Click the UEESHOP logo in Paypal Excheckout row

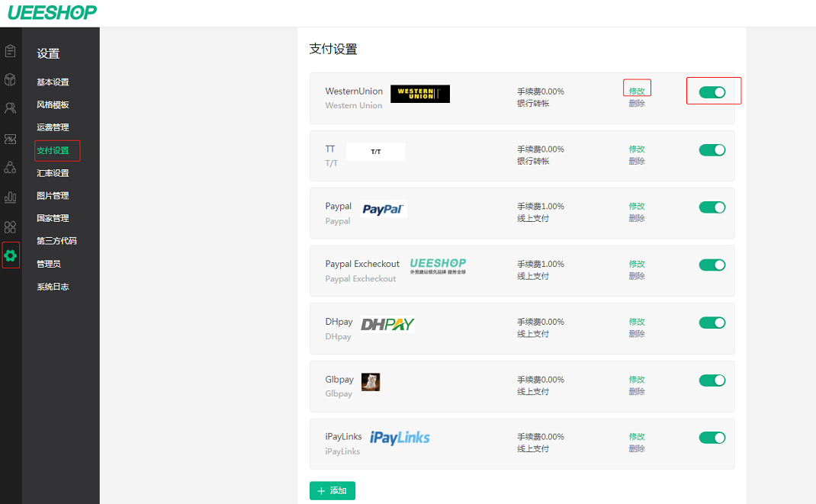pos(438,266)
